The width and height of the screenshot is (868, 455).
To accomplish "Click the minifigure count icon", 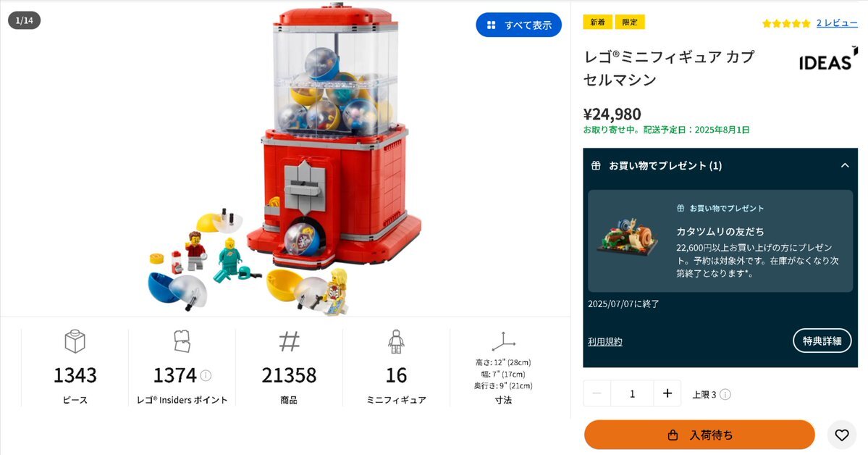I will (x=396, y=341).
